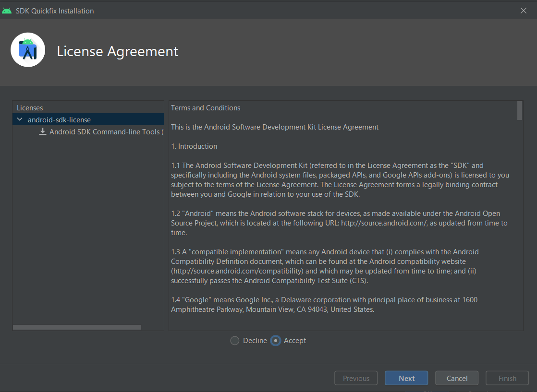This screenshot has height=392, width=537.
Task: Click the Next button
Action: [x=406, y=378]
